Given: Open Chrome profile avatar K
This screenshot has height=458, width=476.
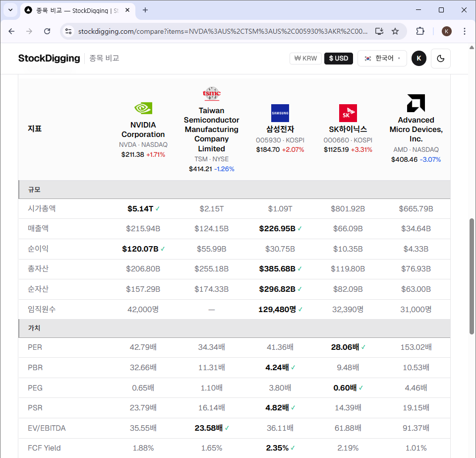Looking at the screenshot, I should pyautogui.click(x=446, y=31).
